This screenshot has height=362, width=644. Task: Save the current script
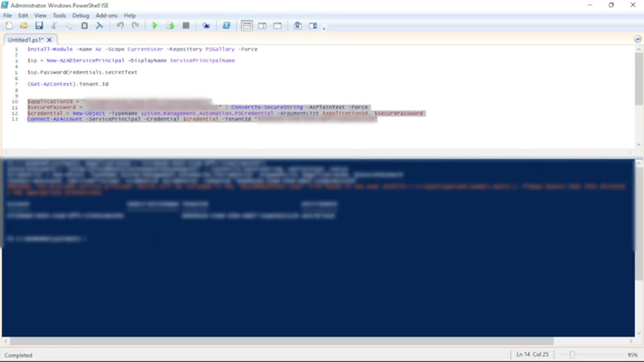(39, 26)
